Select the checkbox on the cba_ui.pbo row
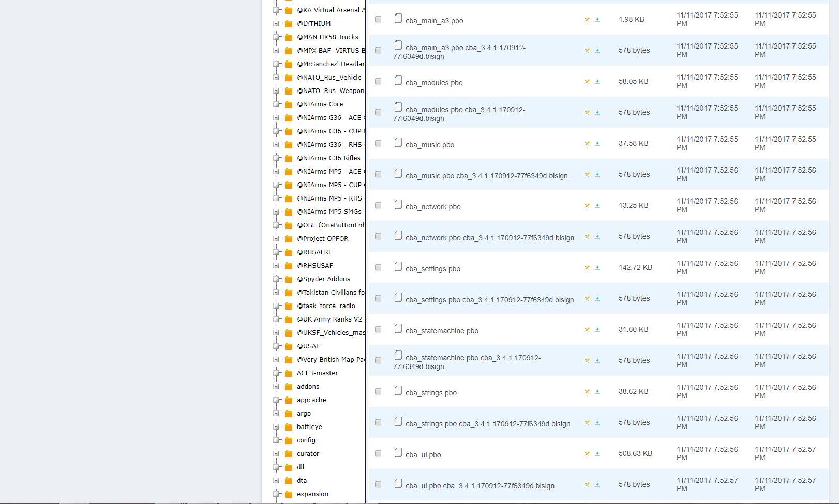Screen dimensions: 839x504 (x=378, y=453)
